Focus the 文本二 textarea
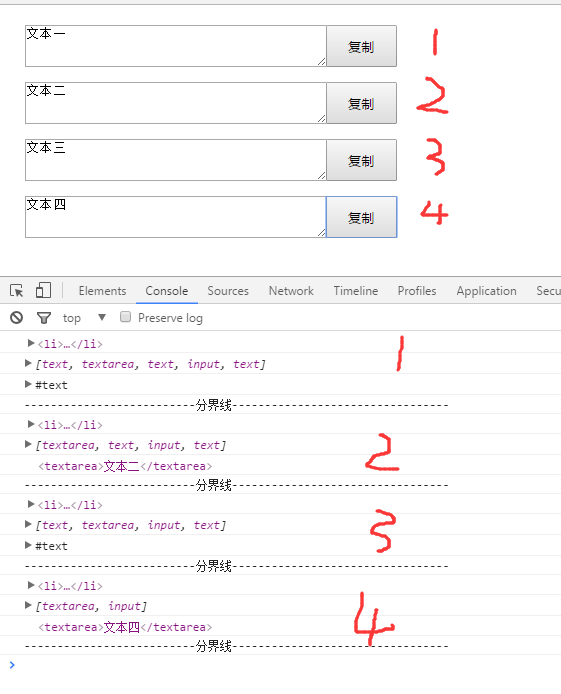 (x=176, y=103)
